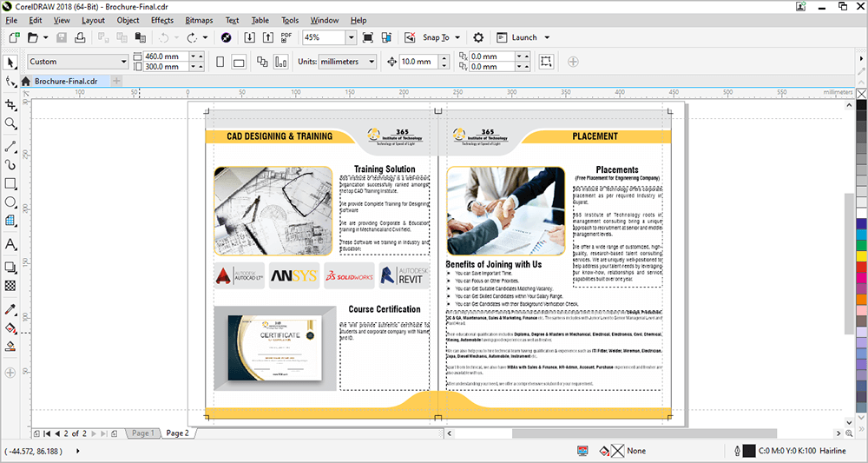Choose landscape page orientation

[239, 62]
